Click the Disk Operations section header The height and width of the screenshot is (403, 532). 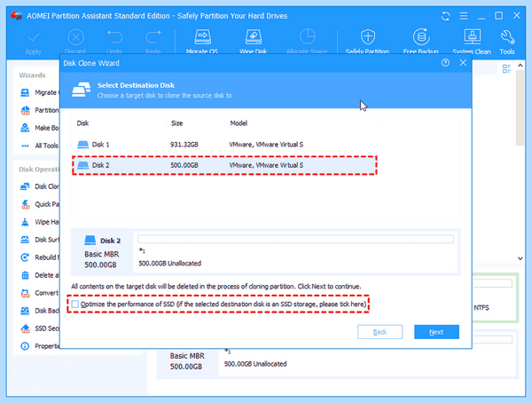coord(39,170)
